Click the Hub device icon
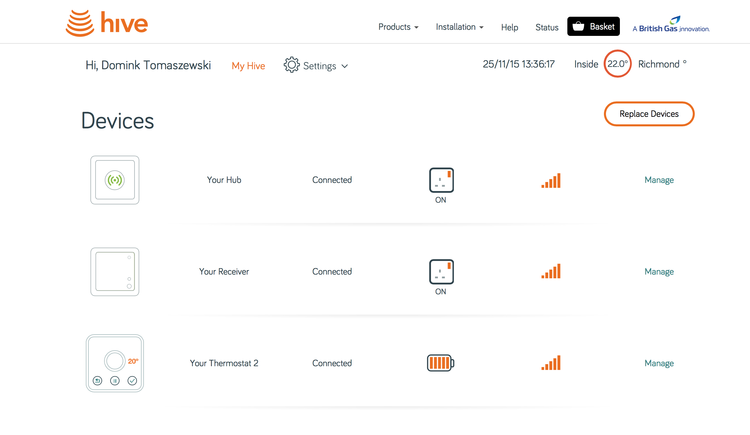Viewport: 750px width, 435px height. (115, 180)
